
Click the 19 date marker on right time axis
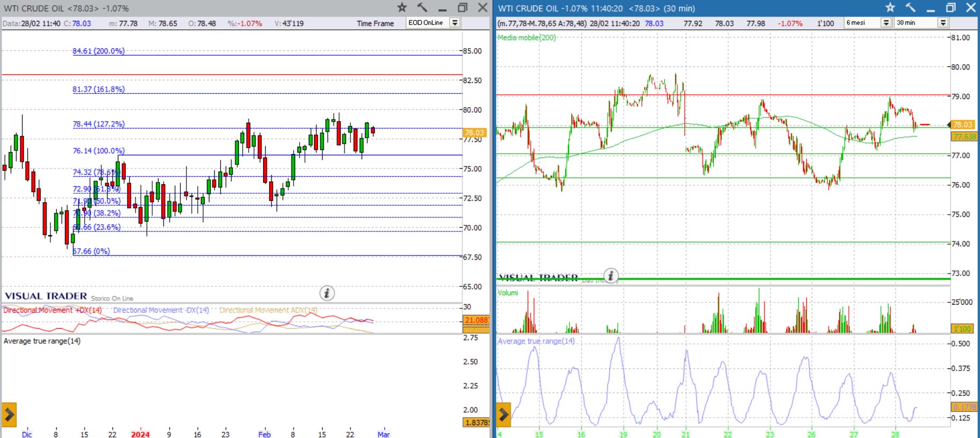623,434
